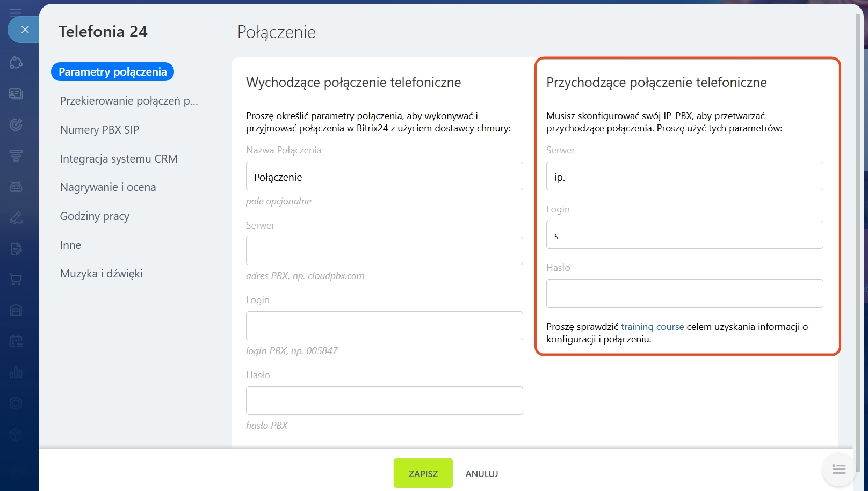Click the target goals sidebar icon
868x491 pixels.
(16, 125)
